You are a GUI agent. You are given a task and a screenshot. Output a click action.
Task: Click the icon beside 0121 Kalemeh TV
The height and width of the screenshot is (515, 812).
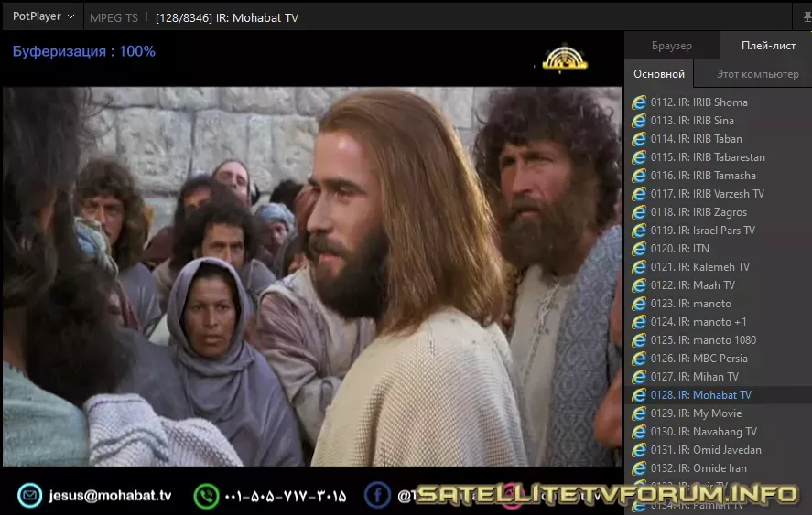tap(639, 267)
